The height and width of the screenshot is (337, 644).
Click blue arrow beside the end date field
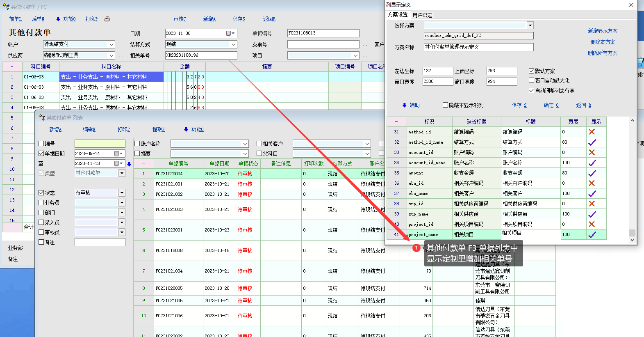[129, 164]
